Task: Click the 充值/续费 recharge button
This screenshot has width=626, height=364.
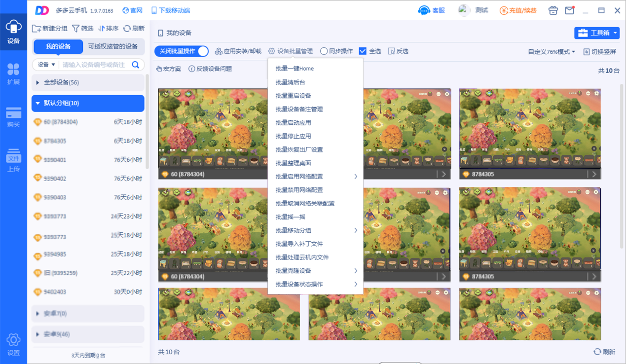Action: tap(518, 10)
